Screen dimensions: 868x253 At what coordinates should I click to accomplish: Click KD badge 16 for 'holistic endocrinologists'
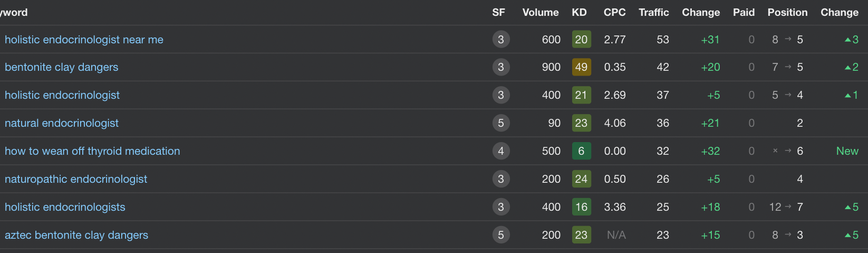tap(581, 207)
